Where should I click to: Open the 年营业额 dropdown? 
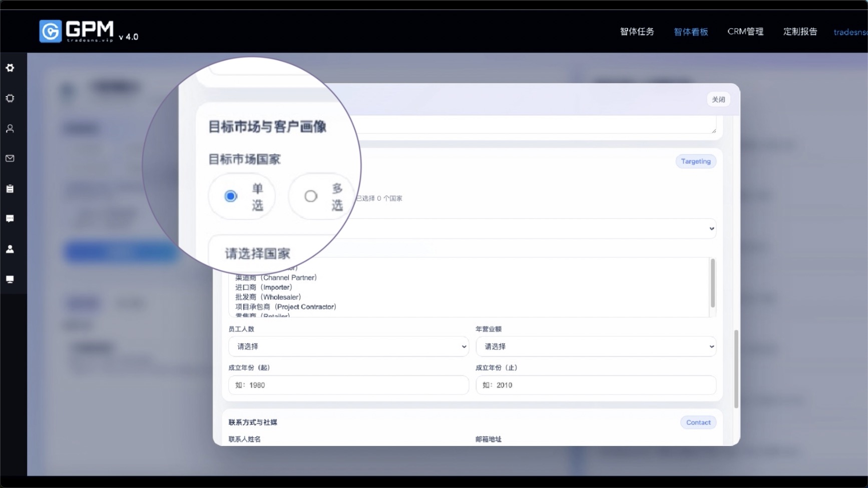pyautogui.click(x=596, y=346)
